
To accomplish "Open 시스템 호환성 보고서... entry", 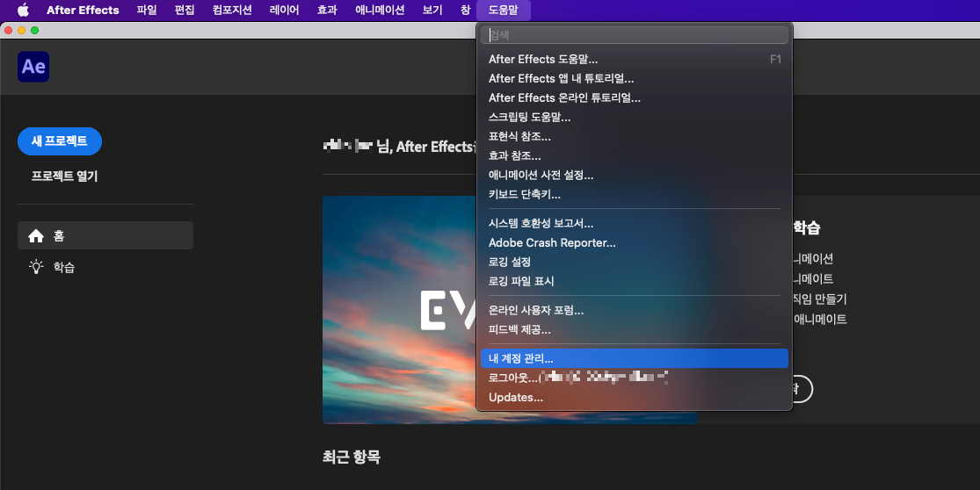I will point(635,223).
